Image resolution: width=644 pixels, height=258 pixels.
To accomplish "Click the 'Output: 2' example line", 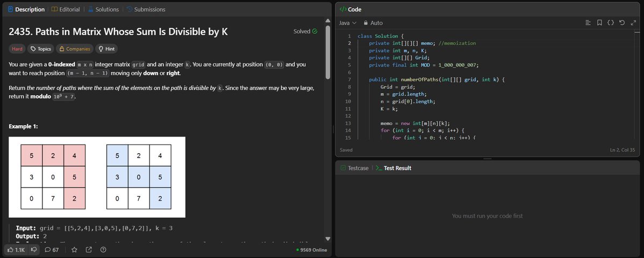I will 31,236.
